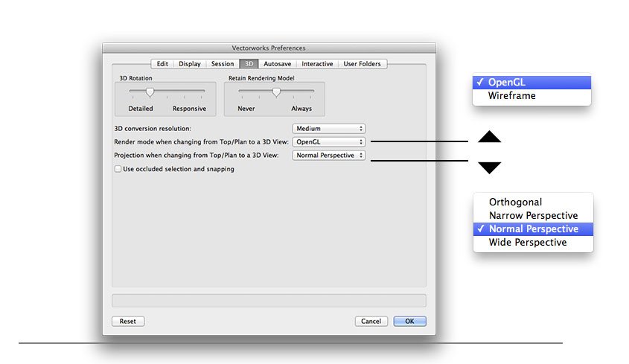Open the Display tab
Viewport: 629px width, 364px height.
click(189, 64)
